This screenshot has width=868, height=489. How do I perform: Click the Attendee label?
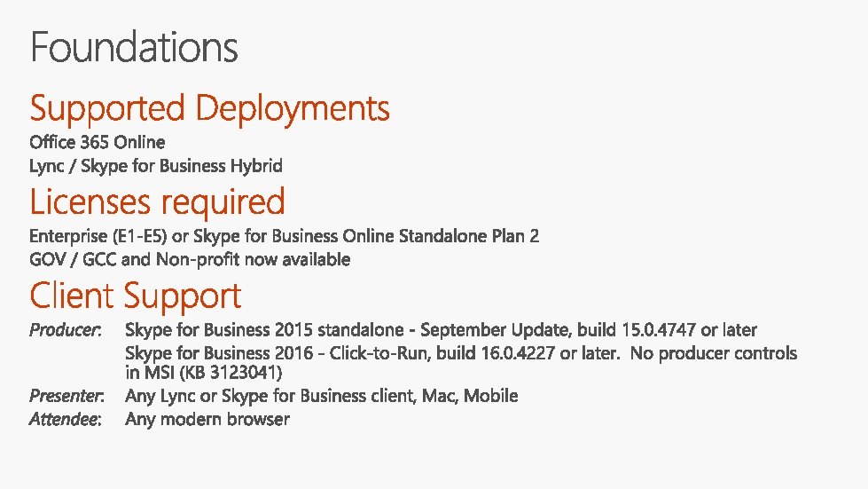tap(66, 419)
